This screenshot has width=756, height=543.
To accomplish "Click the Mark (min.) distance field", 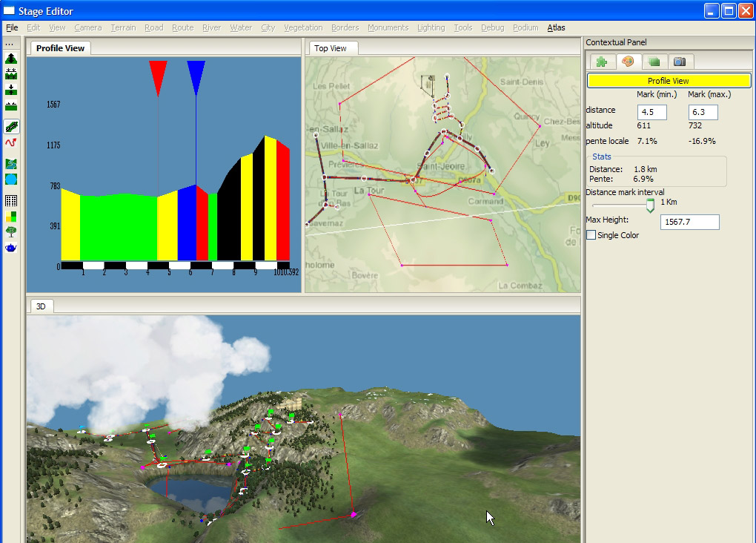I will point(652,112).
